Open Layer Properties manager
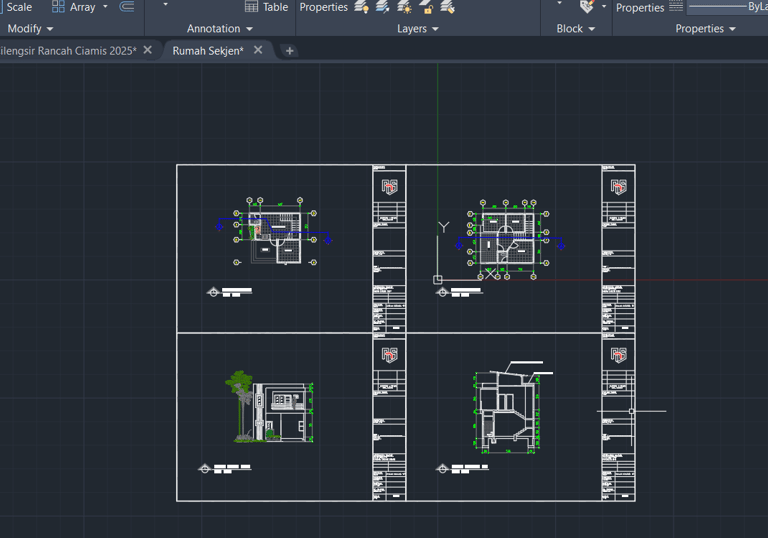 [x=324, y=7]
